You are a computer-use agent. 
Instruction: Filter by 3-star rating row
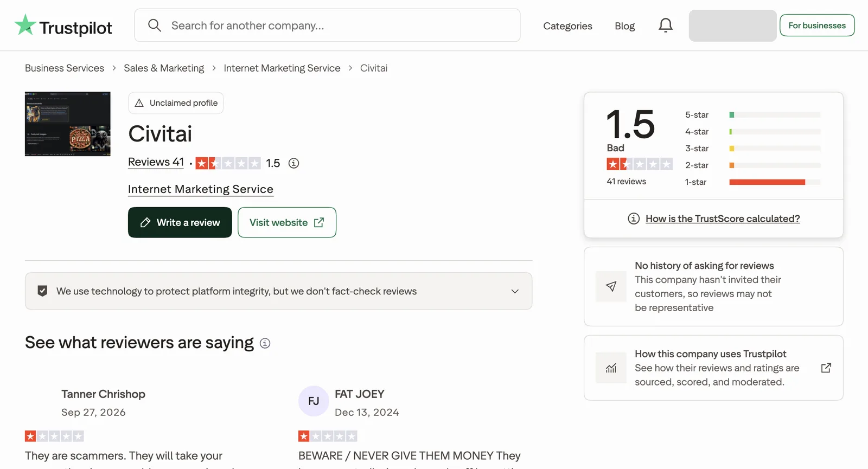click(752, 149)
